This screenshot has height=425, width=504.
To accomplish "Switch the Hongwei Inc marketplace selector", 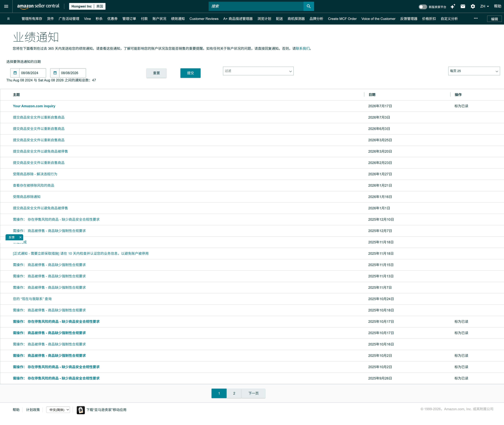I will (87, 6).
